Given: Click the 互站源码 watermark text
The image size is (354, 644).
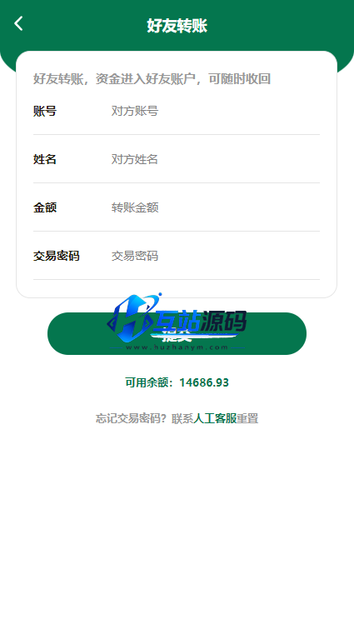Looking at the screenshot, I should pos(200,322).
